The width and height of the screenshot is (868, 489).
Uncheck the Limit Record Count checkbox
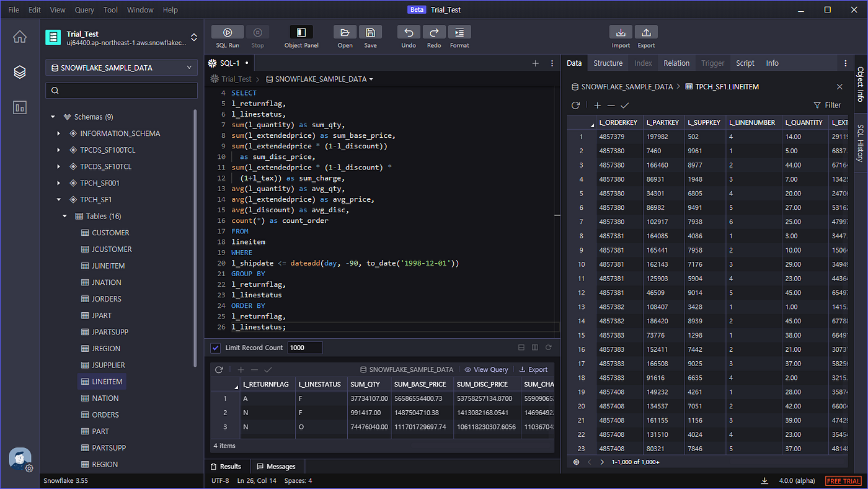(215, 348)
